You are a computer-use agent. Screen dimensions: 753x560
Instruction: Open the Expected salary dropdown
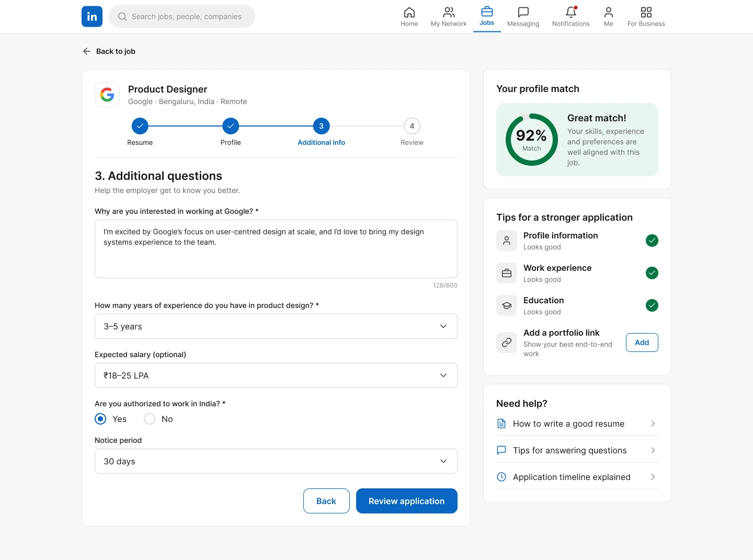click(276, 375)
